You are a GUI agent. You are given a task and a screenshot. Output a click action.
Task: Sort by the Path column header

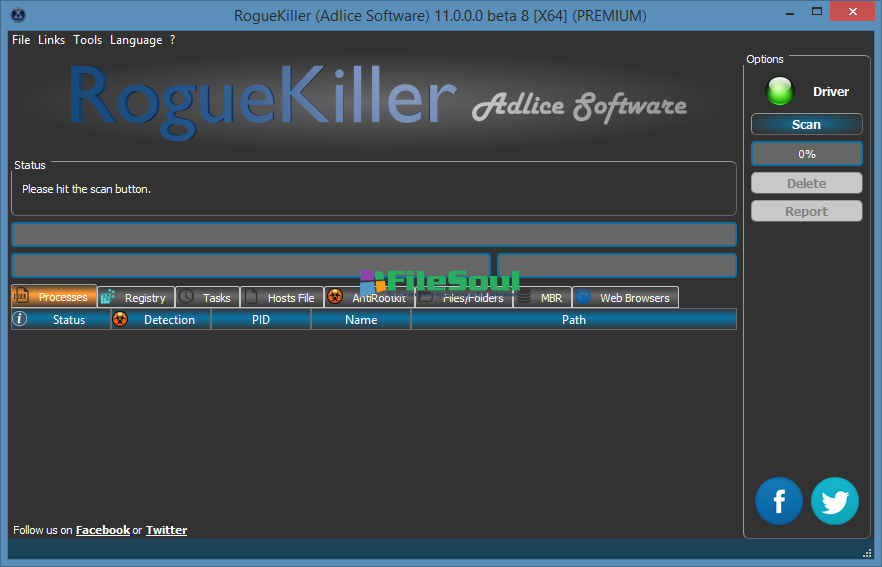point(574,320)
